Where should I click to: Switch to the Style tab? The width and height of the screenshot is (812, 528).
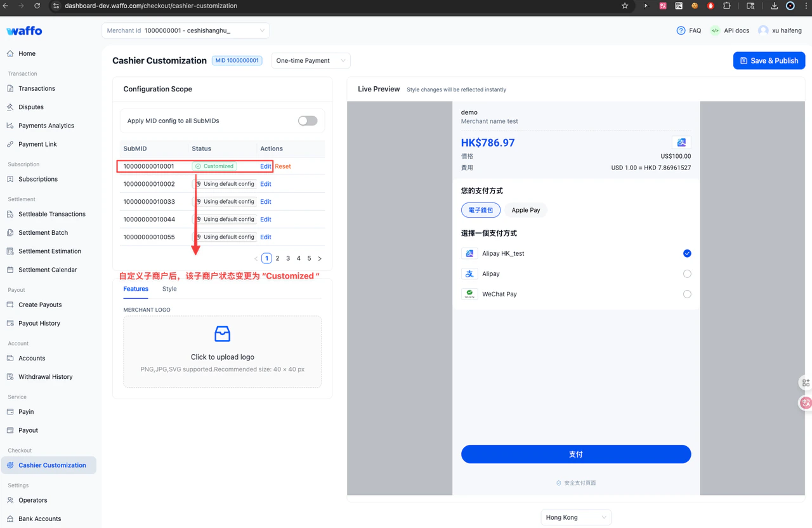[169, 289]
